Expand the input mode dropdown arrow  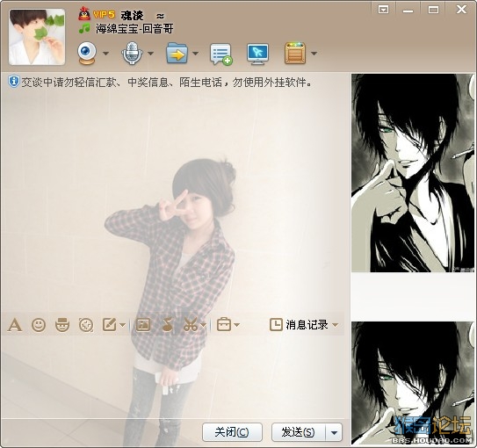click(x=122, y=325)
